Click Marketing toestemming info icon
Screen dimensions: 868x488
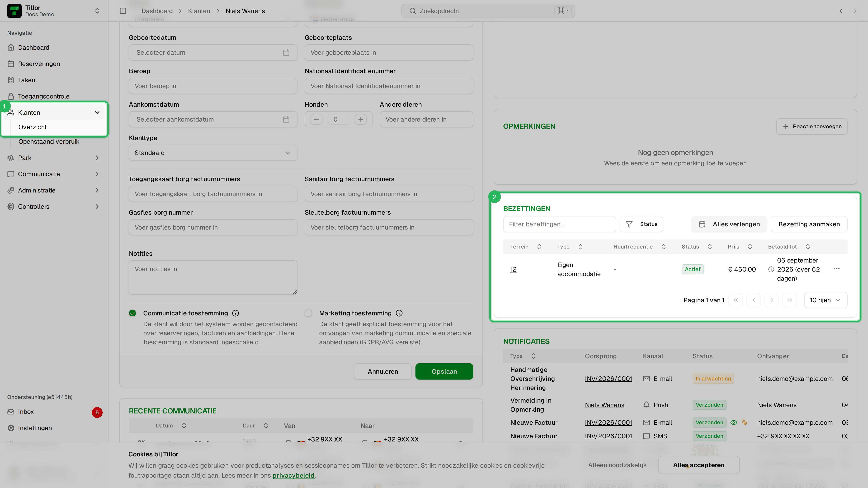point(399,313)
